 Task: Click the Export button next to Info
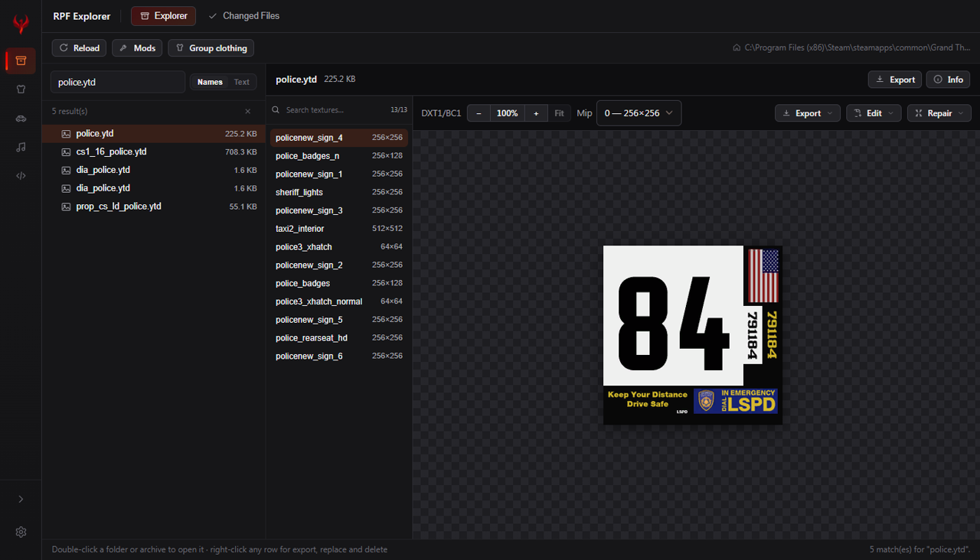894,80
